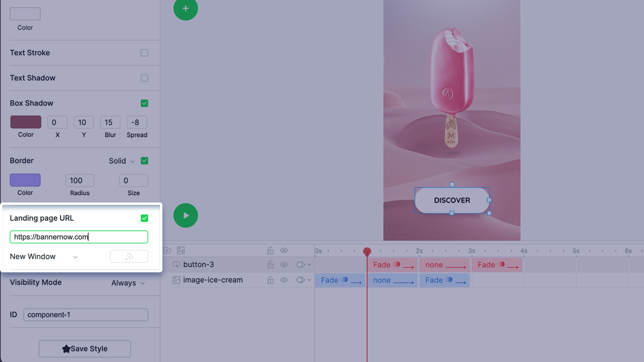Select image-ice-cream second Fade block
The image size is (644, 362).
444,280
